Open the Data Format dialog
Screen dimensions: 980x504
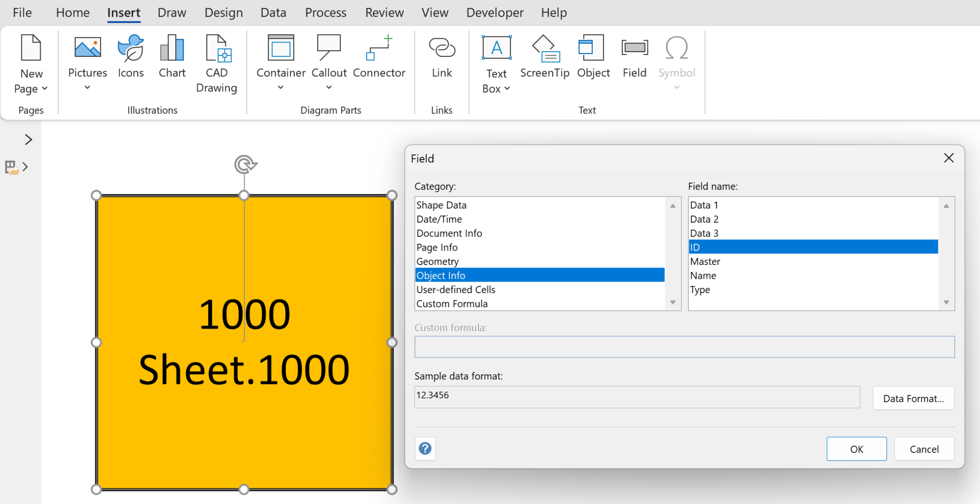point(913,398)
